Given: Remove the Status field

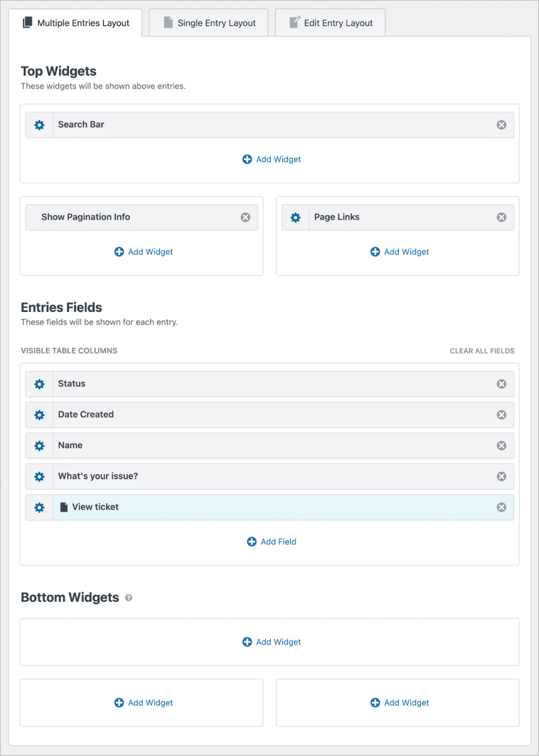Looking at the screenshot, I should pyautogui.click(x=502, y=384).
